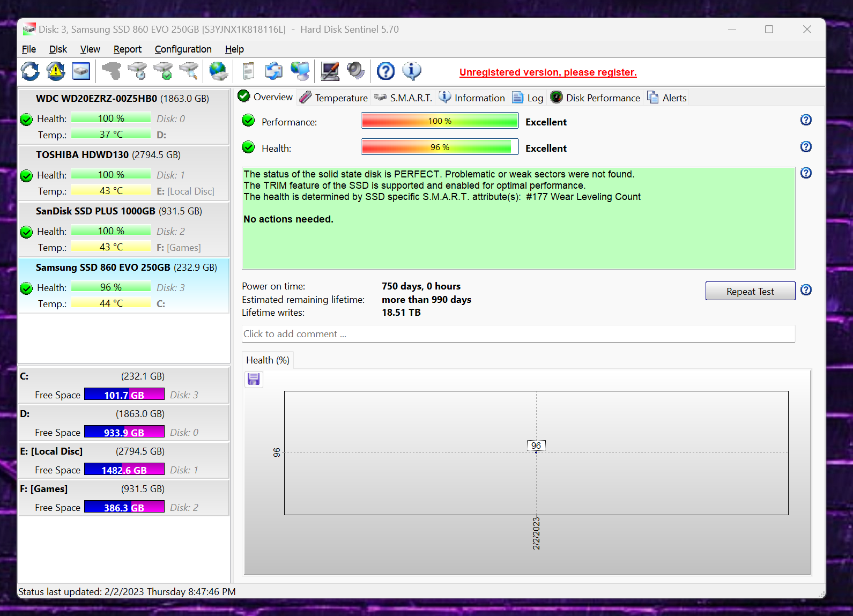Click the globe with disk toolbar icon

pyautogui.click(x=218, y=71)
